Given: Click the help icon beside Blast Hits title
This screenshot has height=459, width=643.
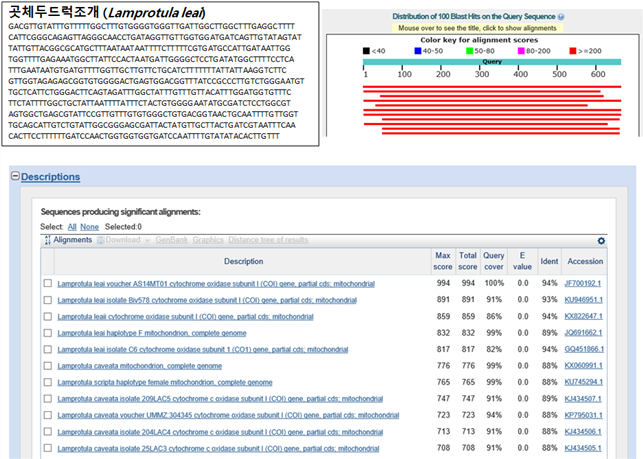Looking at the screenshot, I should tap(561, 17).
